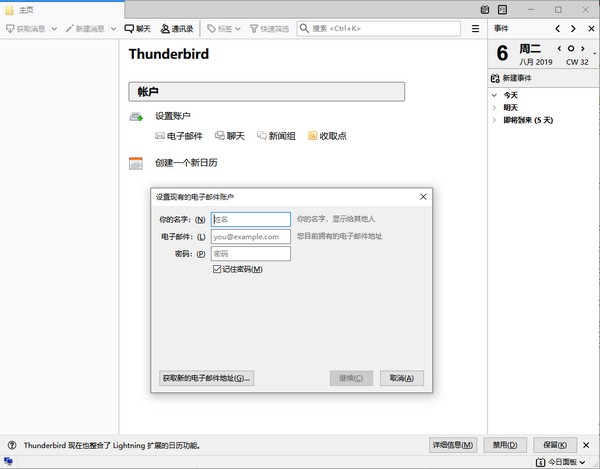Open the hamburger application menu
Image resolution: width=600 pixels, height=469 pixels.
[475, 29]
